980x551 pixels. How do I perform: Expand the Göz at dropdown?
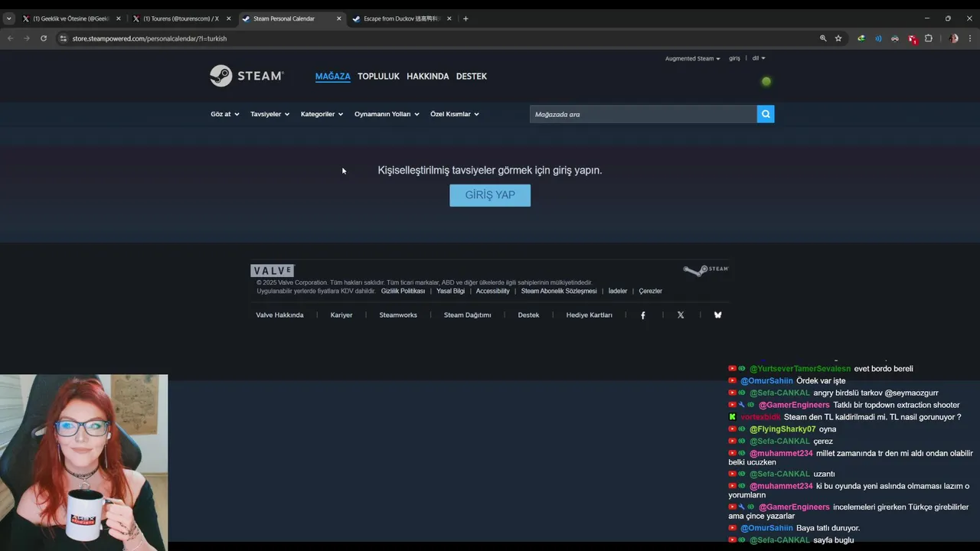click(x=225, y=114)
